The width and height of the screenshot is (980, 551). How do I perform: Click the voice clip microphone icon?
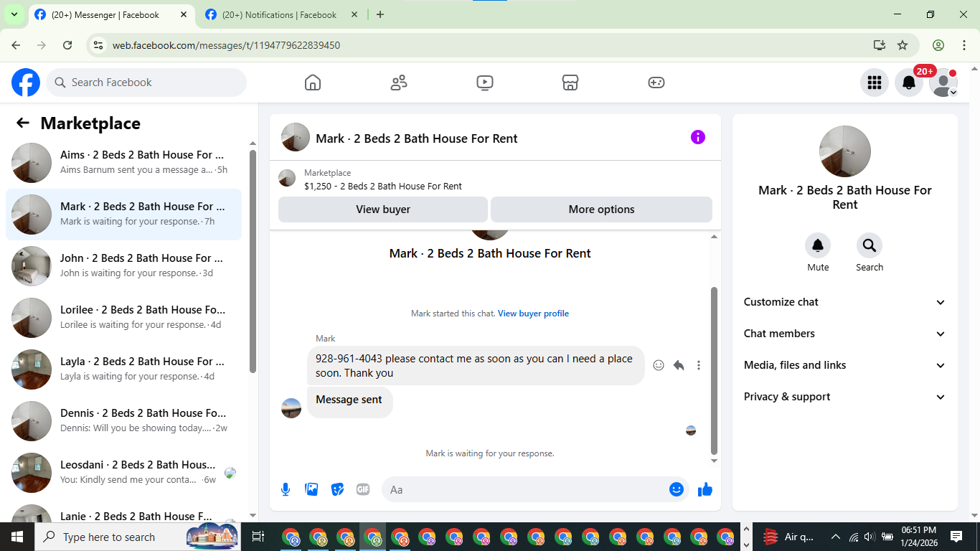(x=286, y=489)
